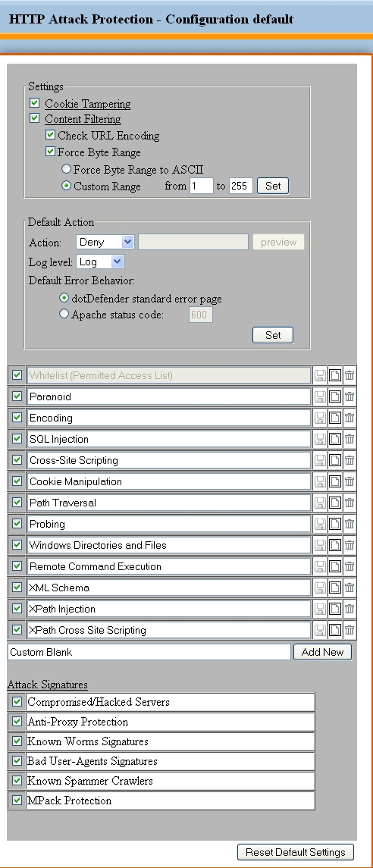Viewport: 373px width, 868px height.
Task: Uncheck the Cookie Tampering checkbox
Action: [35, 103]
